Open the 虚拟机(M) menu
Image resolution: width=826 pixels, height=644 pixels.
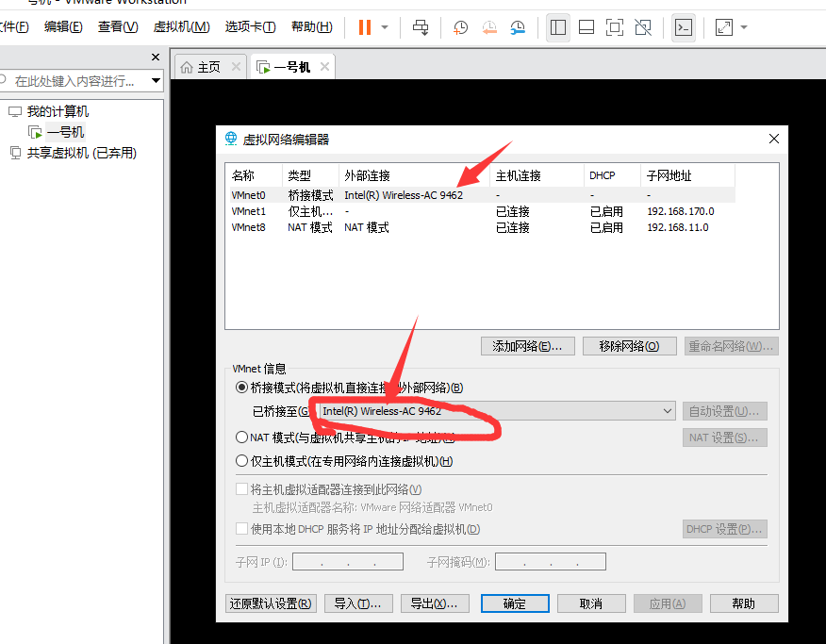[x=181, y=26]
